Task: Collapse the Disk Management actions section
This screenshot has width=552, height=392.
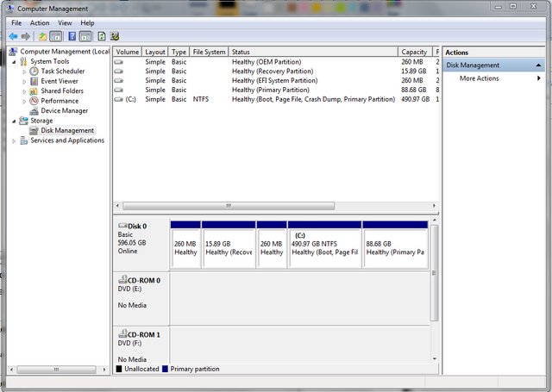Action: coord(538,65)
